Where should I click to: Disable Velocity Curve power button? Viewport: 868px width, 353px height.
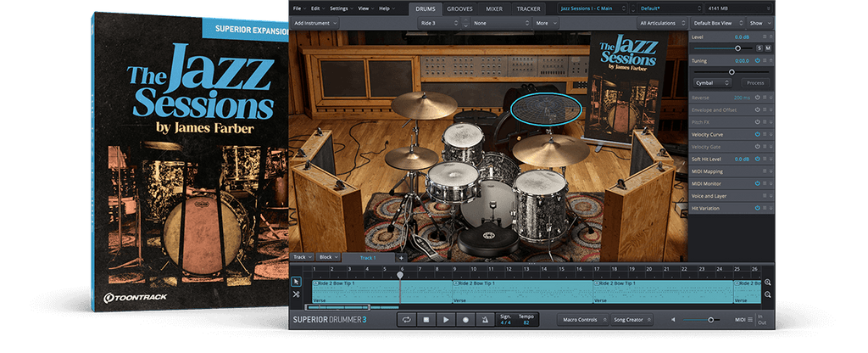click(x=757, y=134)
